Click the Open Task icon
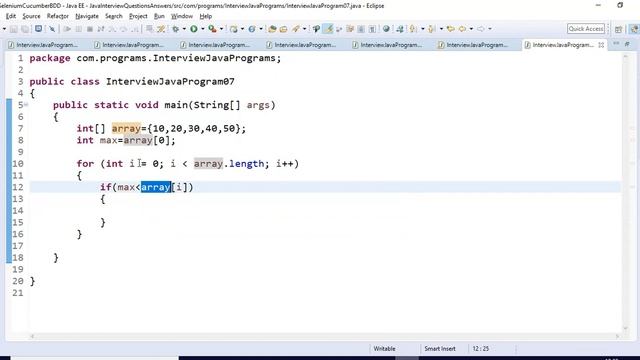The width and height of the screenshot is (640, 360). [283, 29]
